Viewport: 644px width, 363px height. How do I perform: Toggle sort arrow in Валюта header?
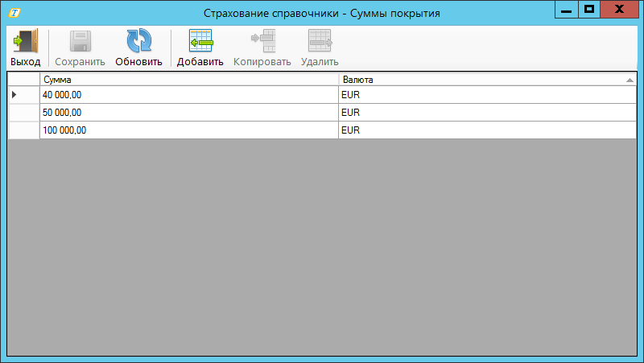pos(630,80)
